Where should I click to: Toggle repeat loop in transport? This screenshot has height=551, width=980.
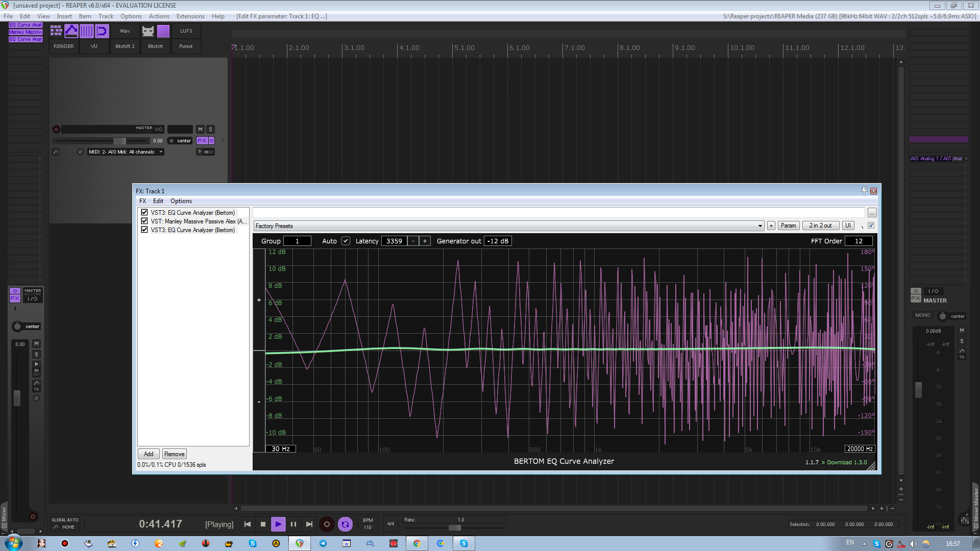(346, 524)
